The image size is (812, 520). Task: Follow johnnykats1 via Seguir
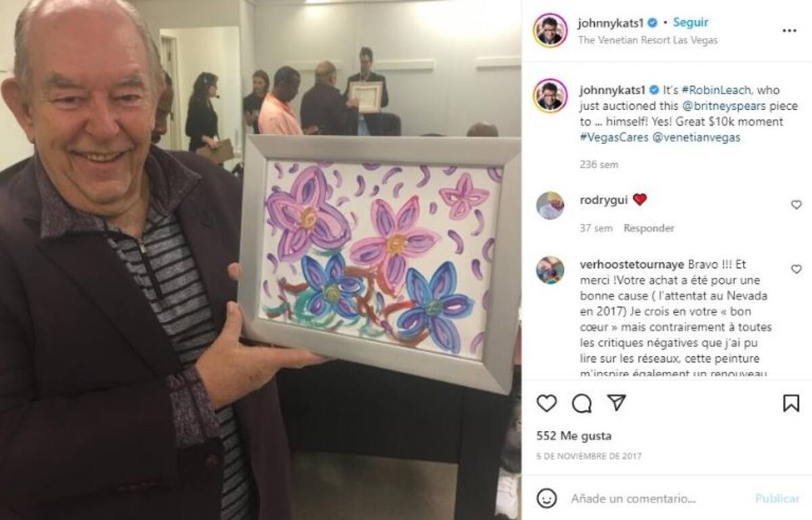[690, 22]
